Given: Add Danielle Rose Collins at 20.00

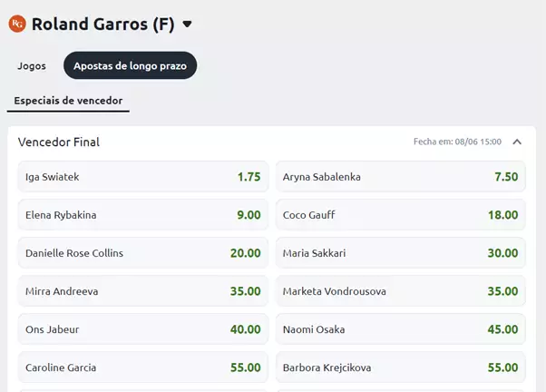Looking at the screenshot, I should (x=143, y=253).
